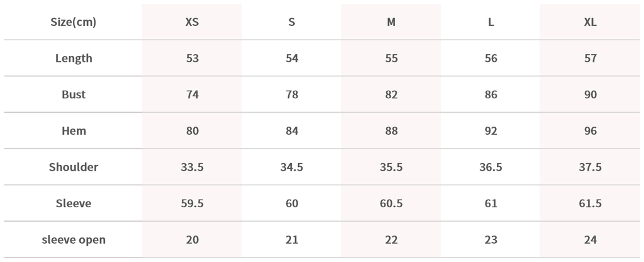Select the Length row label
644x262 pixels.
pos(74,59)
